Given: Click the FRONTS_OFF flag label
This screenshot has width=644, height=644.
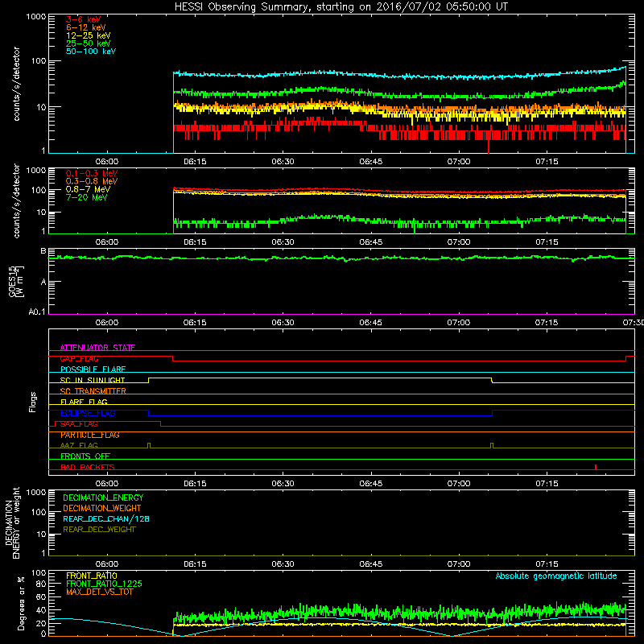Looking at the screenshot, I should (x=85, y=456).
